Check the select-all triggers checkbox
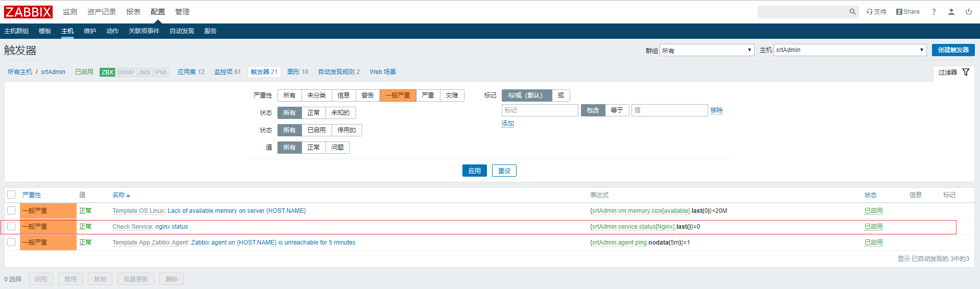The height and width of the screenshot is (289, 980). tap(11, 195)
